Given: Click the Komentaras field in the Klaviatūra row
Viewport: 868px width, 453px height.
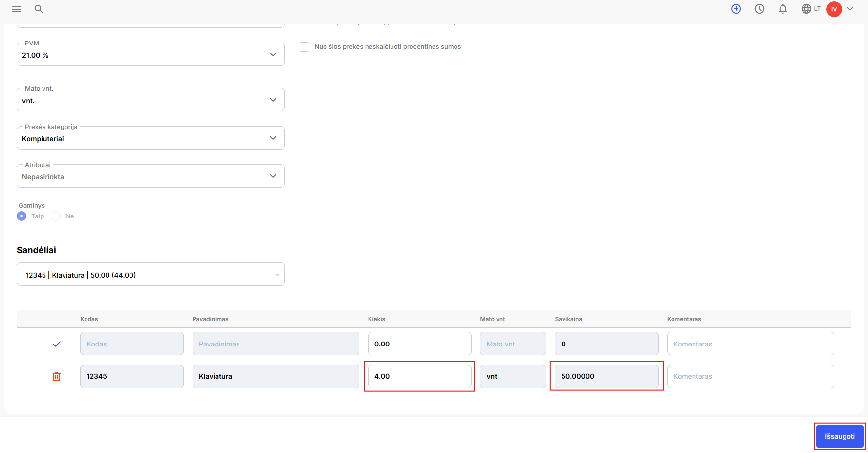Looking at the screenshot, I should (x=751, y=376).
